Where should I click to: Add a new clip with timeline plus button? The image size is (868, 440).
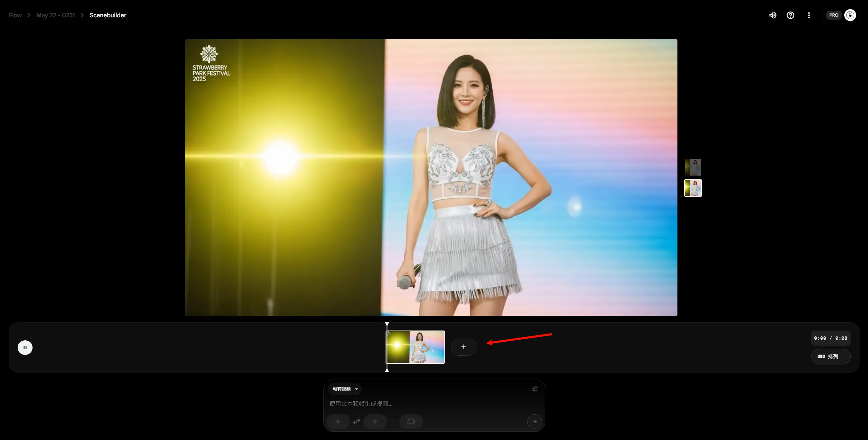pos(463,347)
